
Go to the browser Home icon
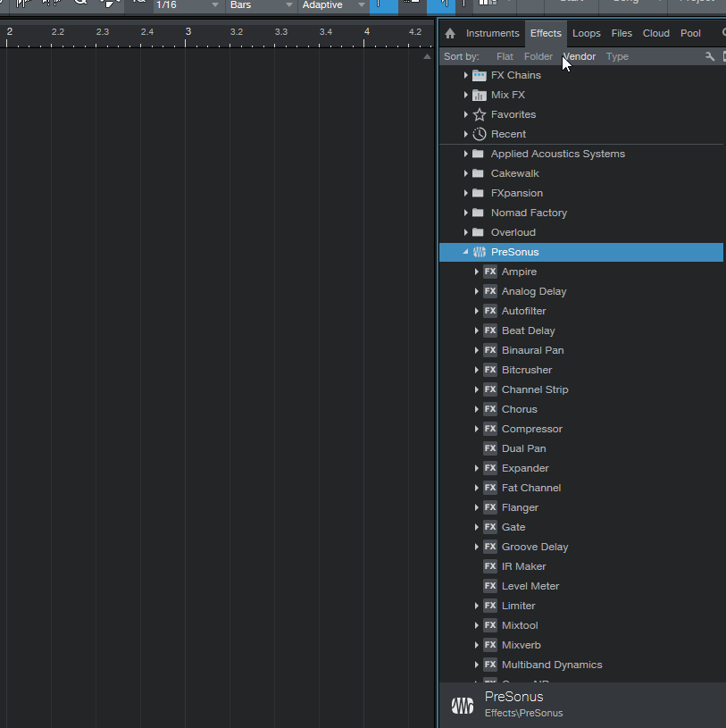450,33
